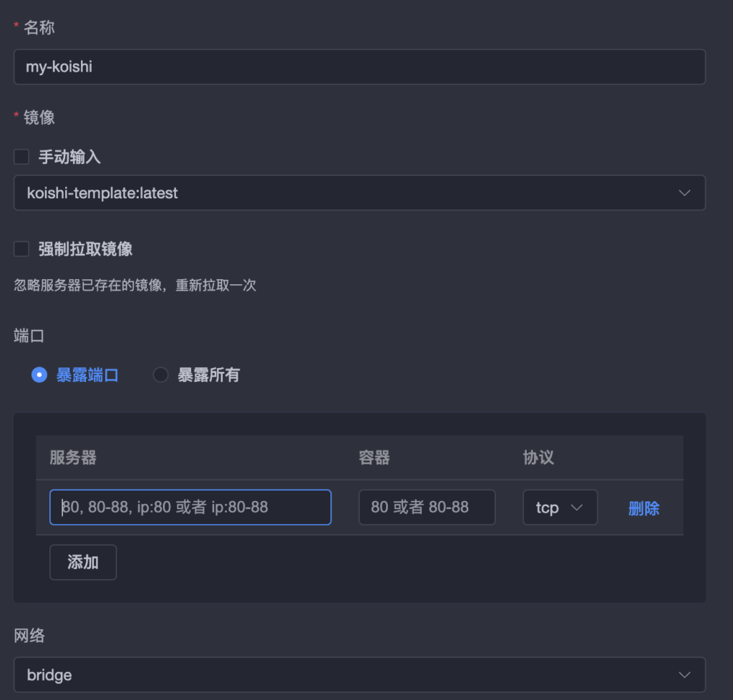This screenshot has height=700, width=733.
Task: Click the 强制拉取镜像 label text
Action: [x=85, y=249]
